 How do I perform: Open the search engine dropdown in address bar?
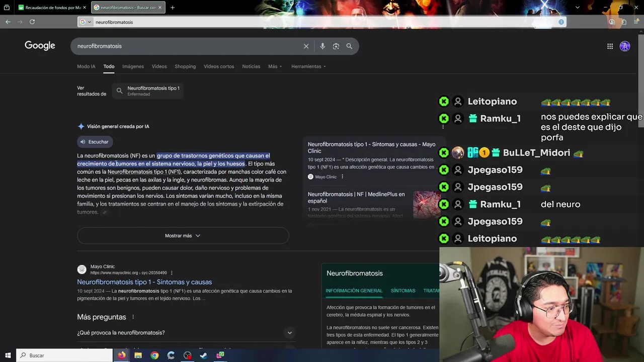coord(86,22)
